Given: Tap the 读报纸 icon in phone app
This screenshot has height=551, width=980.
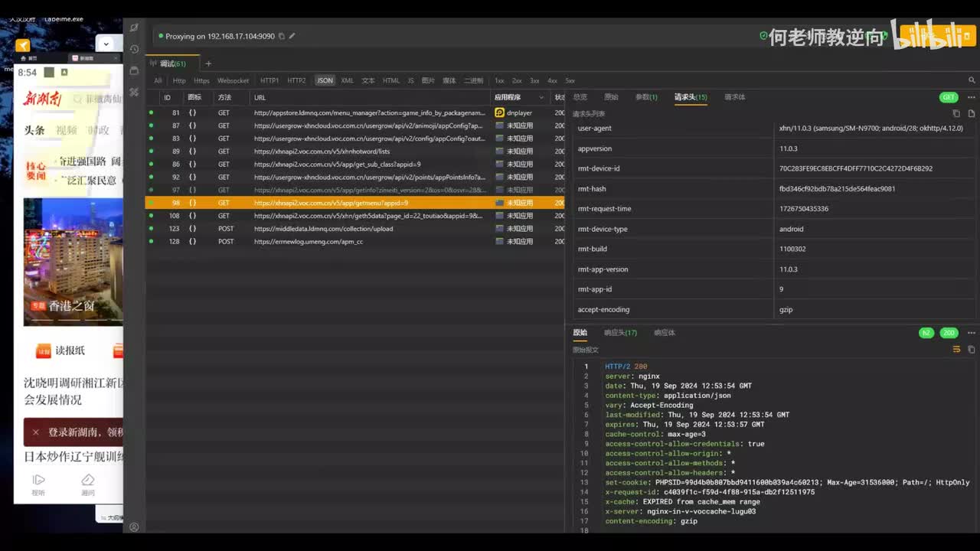Looking at the screenshot, I should [43, 350].
